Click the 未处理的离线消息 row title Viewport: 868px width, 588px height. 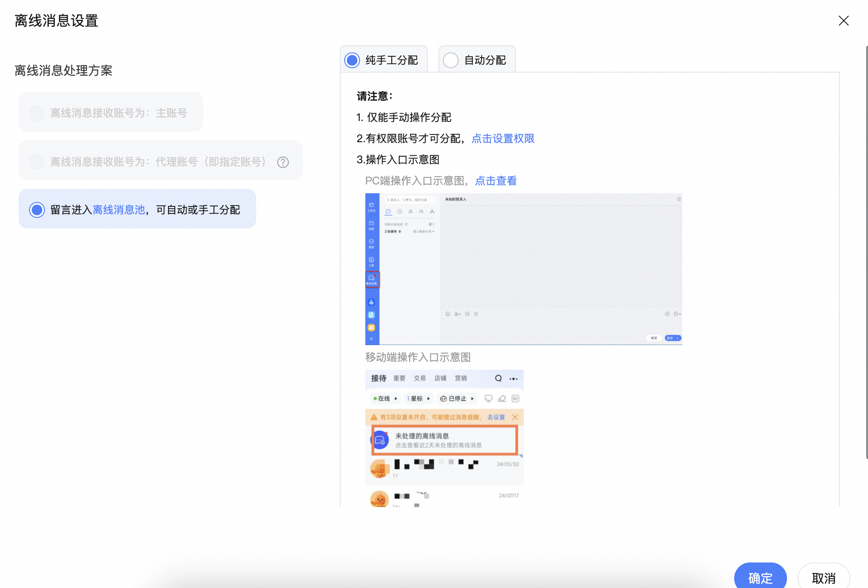422,436
